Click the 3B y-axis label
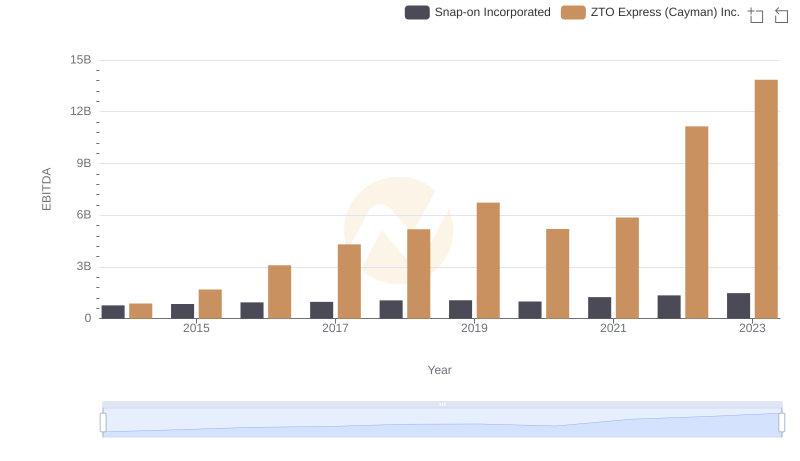This screenshot has width=800, height=461. (84, 266)
